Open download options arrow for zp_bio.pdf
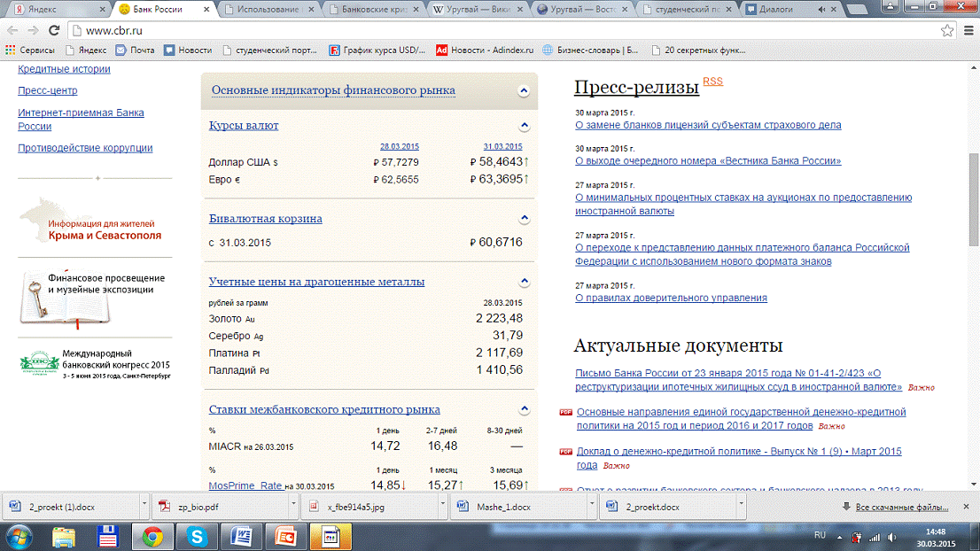Viewport: 980px width, 551px height. pos(291,507)
